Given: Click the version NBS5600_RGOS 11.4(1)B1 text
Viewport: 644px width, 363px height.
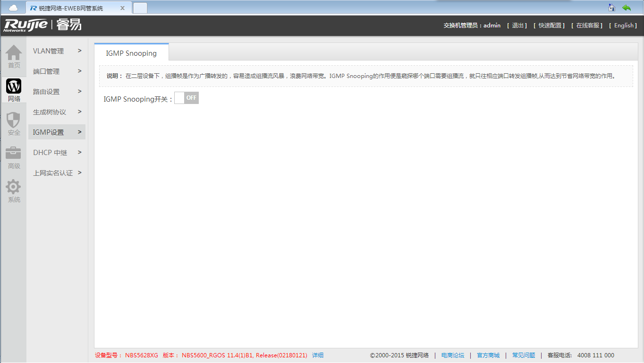Looking at the screenshot, I should (218, 355).
